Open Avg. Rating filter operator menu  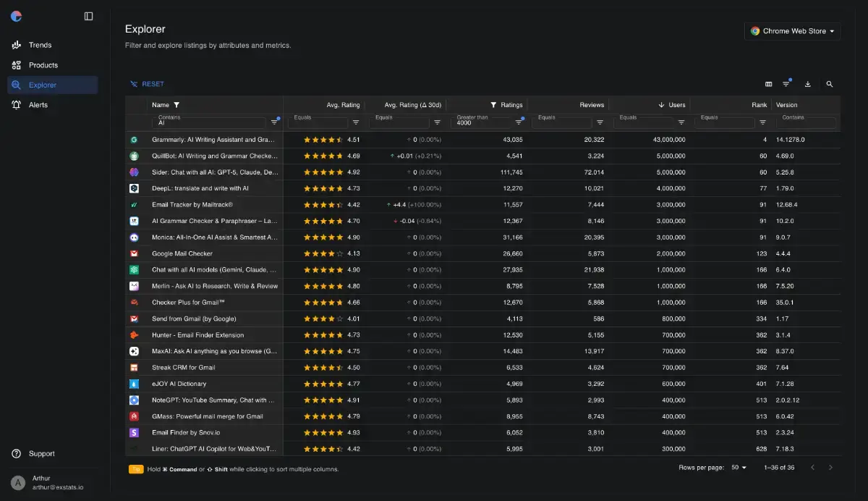click(x=356, y=122)
